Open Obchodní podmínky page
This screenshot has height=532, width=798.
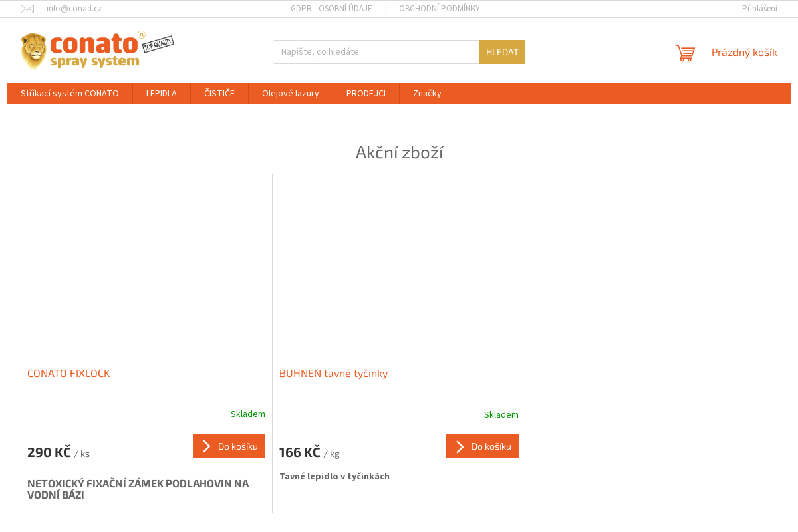pyautogui.click(x=439, y=9)
